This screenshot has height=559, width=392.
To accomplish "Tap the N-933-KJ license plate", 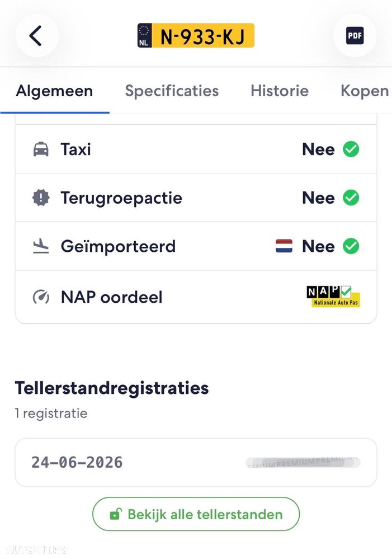I will [x=196, y=36].
